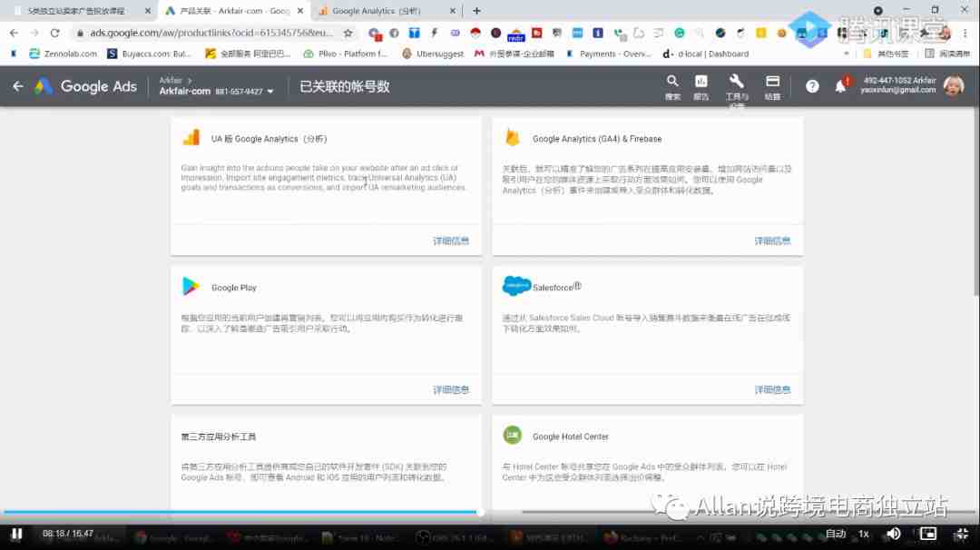Screen dimensions: 980x550
Task: Open the account avatar menu
Action: (954, 85)
